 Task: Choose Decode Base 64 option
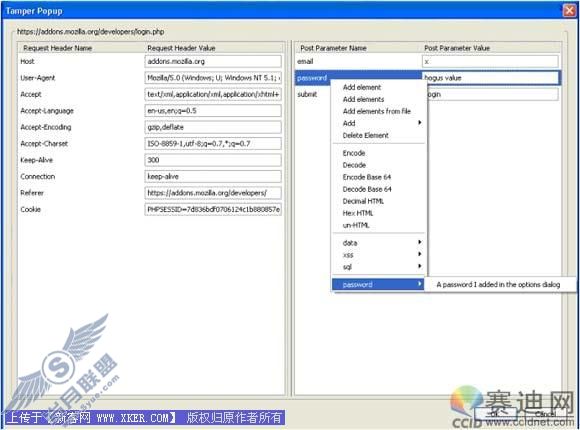(367, 189)
